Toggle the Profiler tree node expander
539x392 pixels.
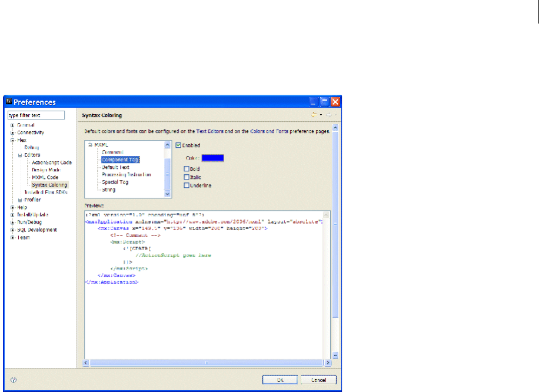tap(20, 200)
